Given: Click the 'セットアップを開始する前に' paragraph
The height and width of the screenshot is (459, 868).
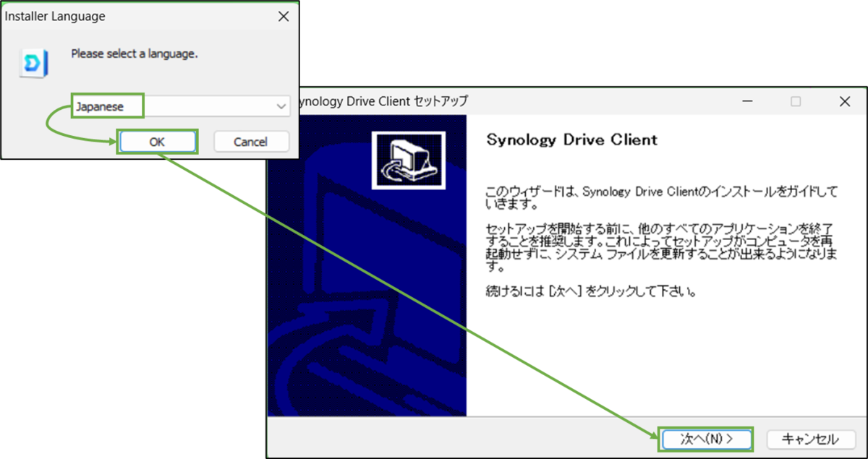Looking at the screenshot, I should click(x=663, y=248).
